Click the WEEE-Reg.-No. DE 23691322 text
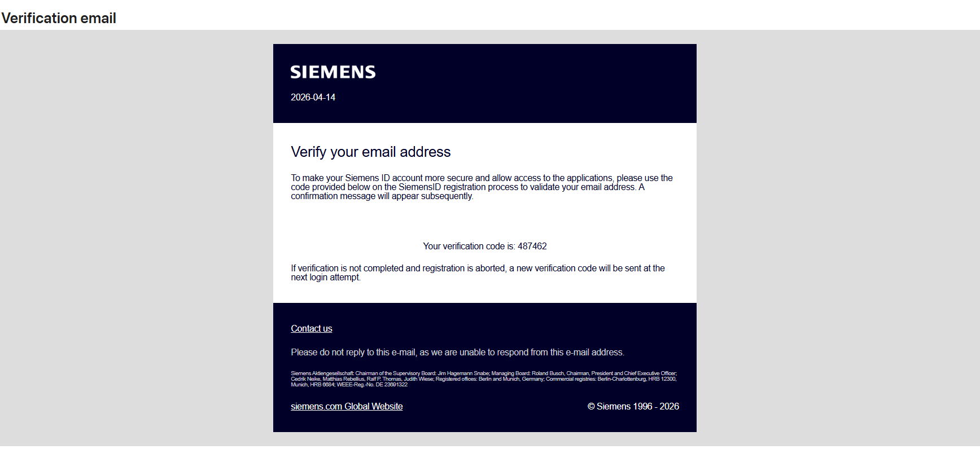The height and width of the screenshot is (449, 980). [372, 385]
